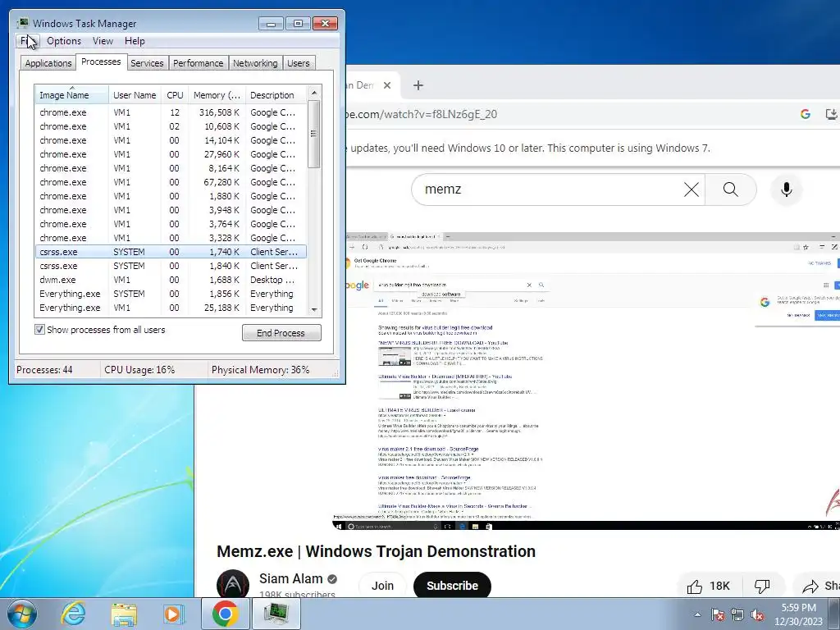Click the CPU Usage: 16% status text
Viewport: 840px width, 630px height.
[139, 370]
